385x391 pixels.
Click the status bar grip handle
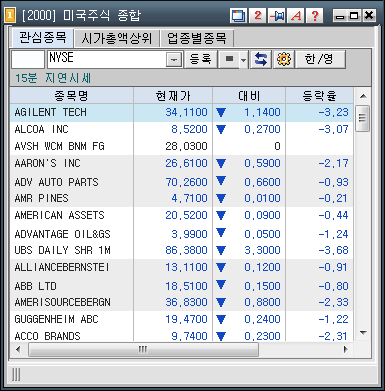[x=16, y=375]
